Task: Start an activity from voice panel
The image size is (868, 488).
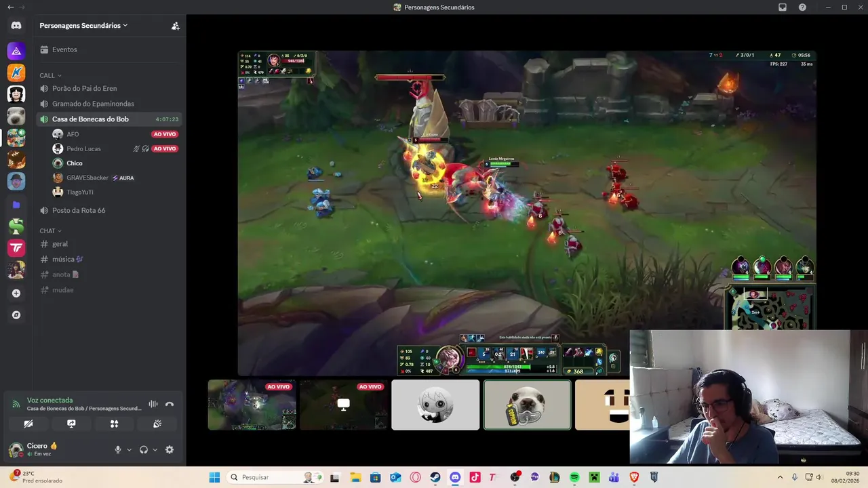Action: click(x=114, y=424)
